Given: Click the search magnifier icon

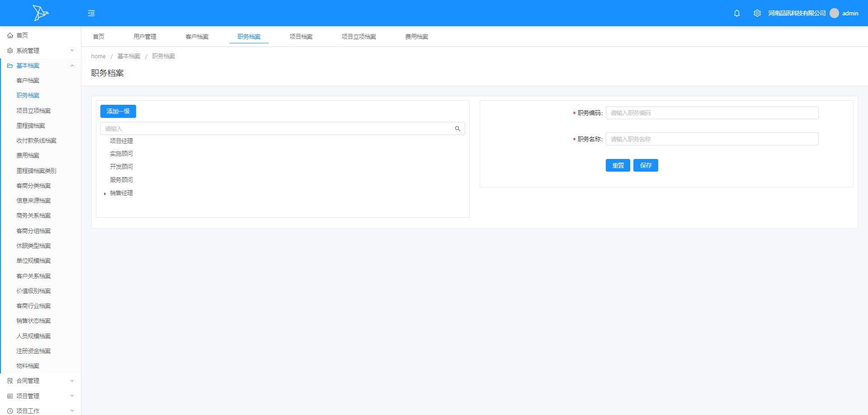Looking at the screenshot, I should (x=458, y=129).
